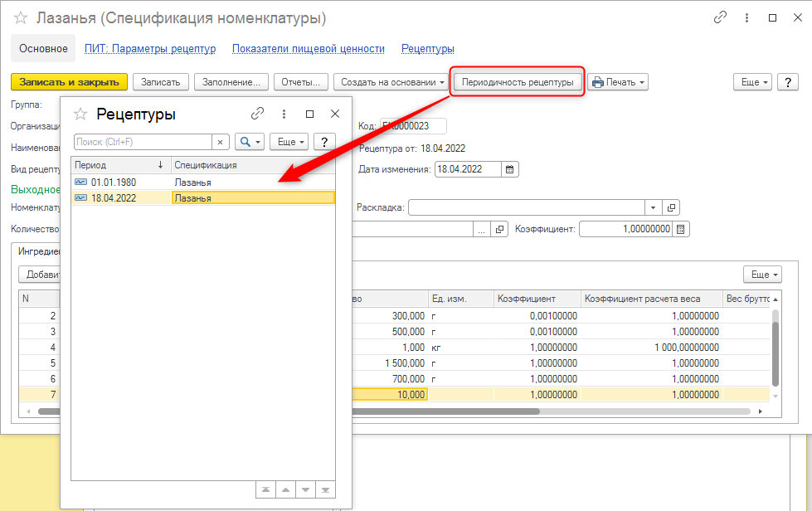The image size is (812, 511).
Task: Copy link icon in Рецептуры popup header
Action: [257, 114]
